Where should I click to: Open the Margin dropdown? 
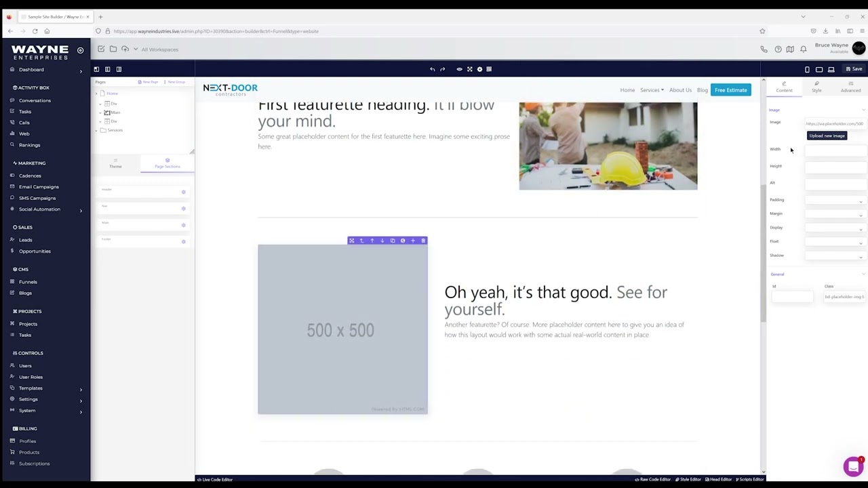835,214
